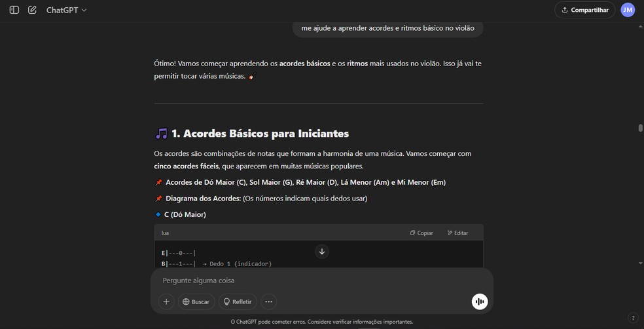
Task: Open the three-dots more tools menu
Action: click(x=268, y=301)
